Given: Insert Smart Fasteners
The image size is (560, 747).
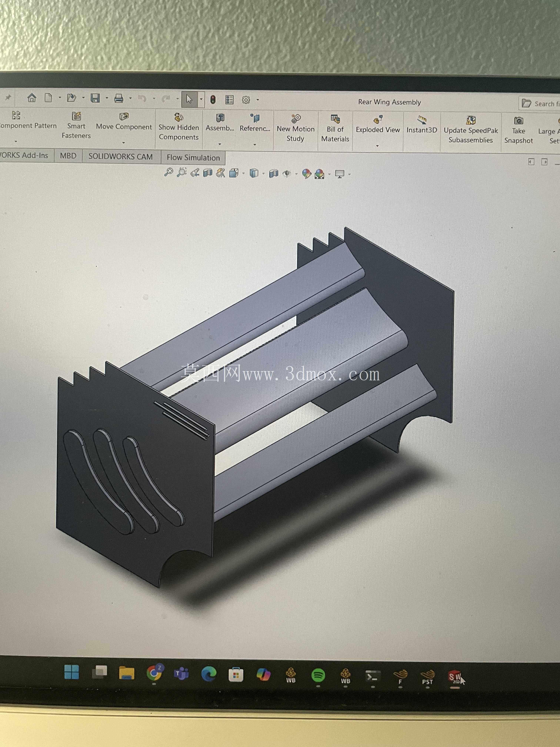Looking at the screenshot, I should click(x=76, y=125).
